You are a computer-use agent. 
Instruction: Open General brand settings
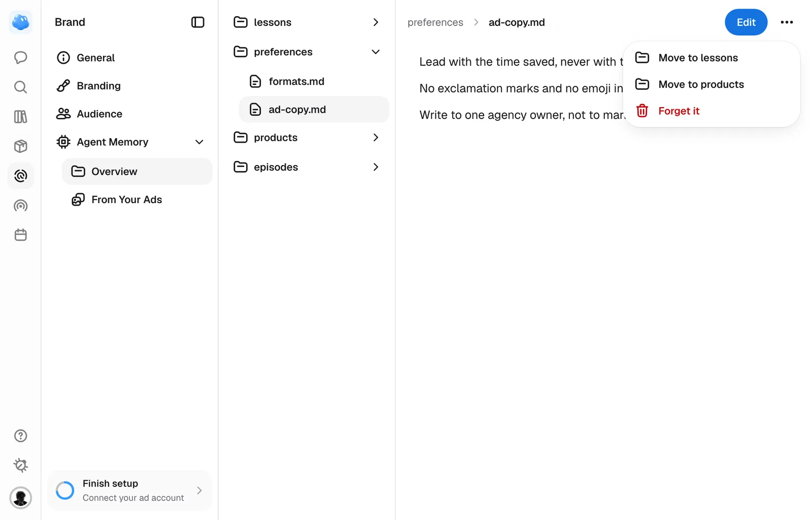[129, 58]
